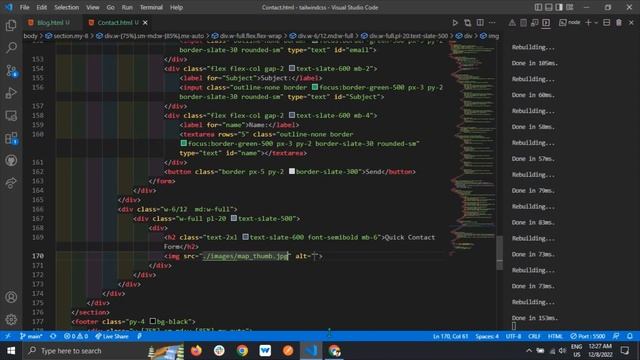Click Ln 170, Col 61 cursor position
Image resolution: width=640 pixels, height=360 pixels.
(x=451, y=336)
